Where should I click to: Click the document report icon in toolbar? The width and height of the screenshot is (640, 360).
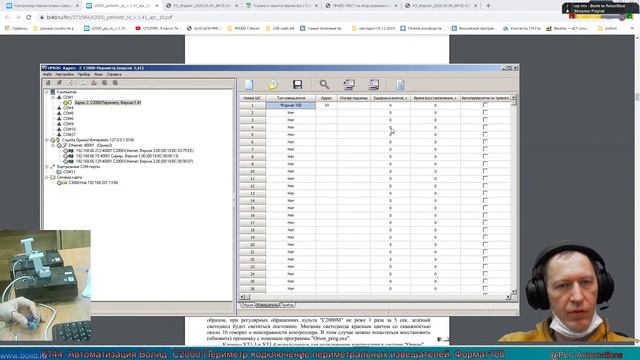[x=400, y=84]
